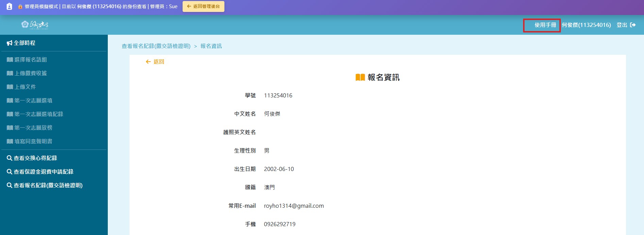Click Chinese name value 何俊傑
Viewport: 644px width, 235px height.
click(x=272, y=114)
